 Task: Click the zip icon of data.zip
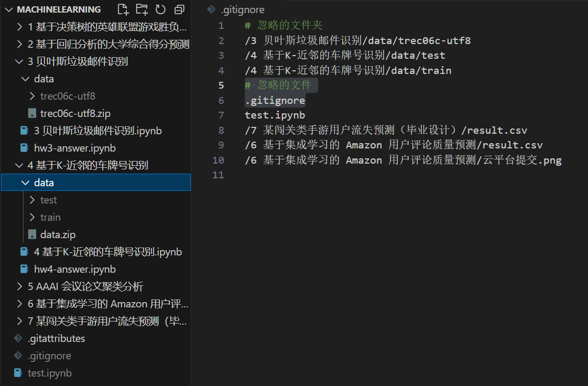point(32,234)
